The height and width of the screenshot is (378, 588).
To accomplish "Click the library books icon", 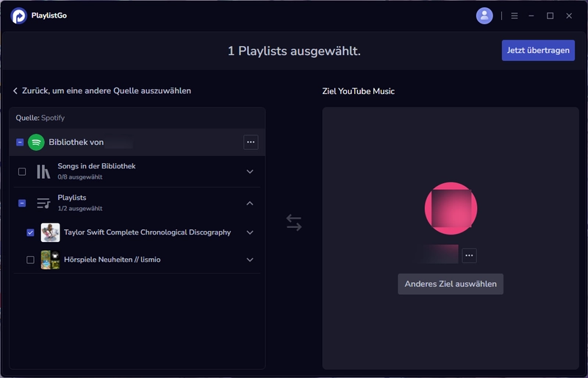I will pyautogui.click(x=43, y=171).
